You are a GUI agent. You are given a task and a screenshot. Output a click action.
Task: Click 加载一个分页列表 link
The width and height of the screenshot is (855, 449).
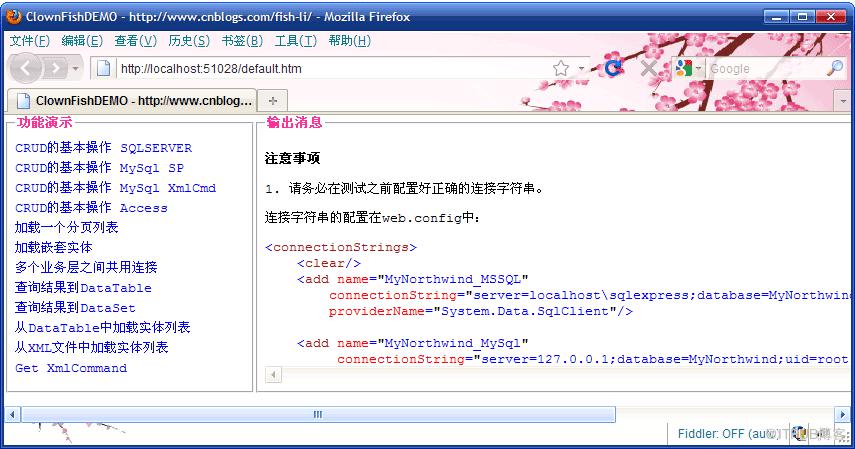(67, 228)
